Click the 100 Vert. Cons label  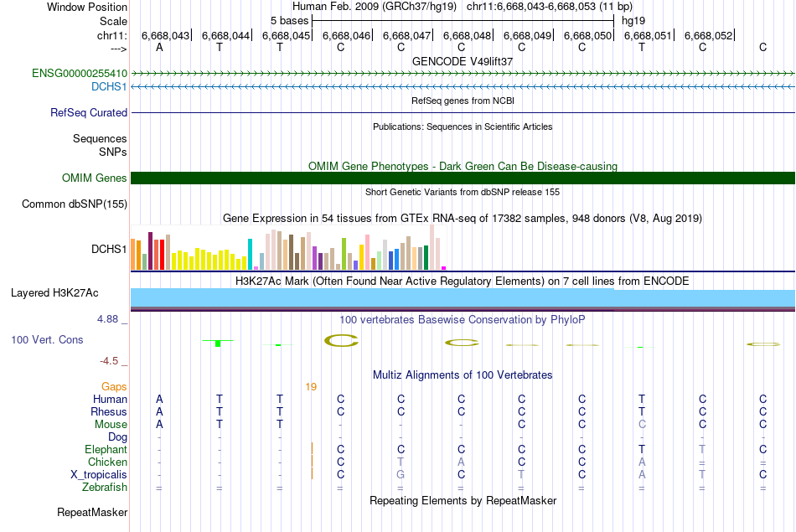[x=47, y=339]
